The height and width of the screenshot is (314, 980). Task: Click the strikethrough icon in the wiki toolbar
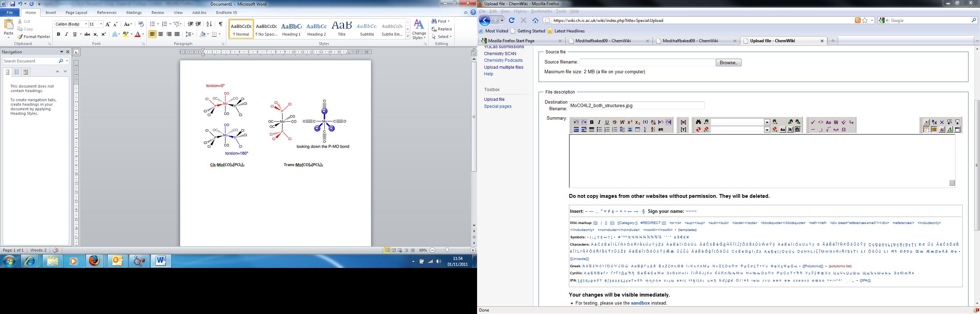[614, 122]
